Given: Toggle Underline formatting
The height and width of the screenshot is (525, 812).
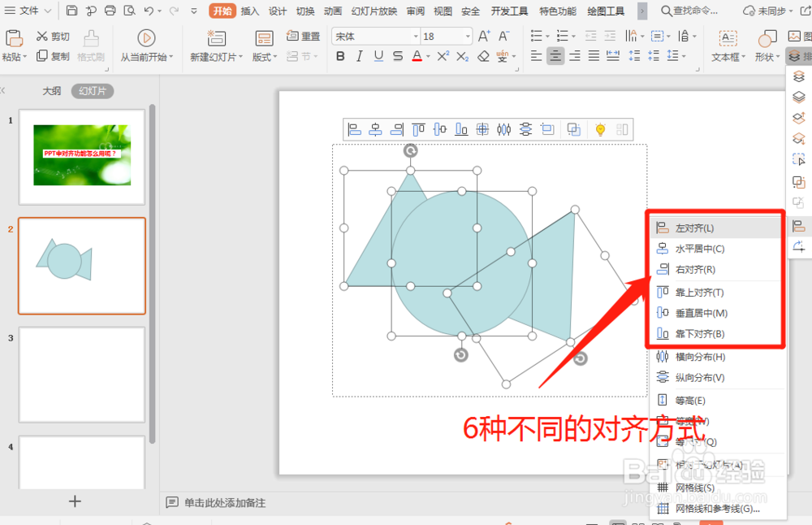Looking at the screenshot, I should coord(378,56).
